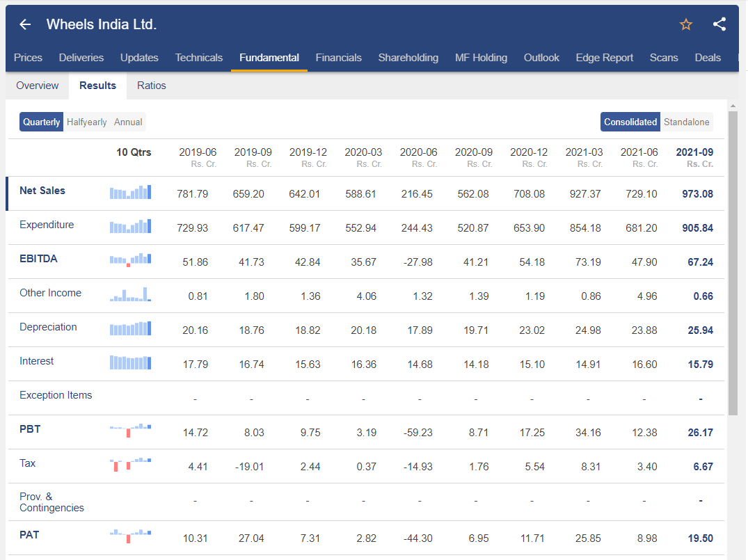Screen dimensions: 748x560
Task: Open Other Income sparkline chart
Action: 130,294
